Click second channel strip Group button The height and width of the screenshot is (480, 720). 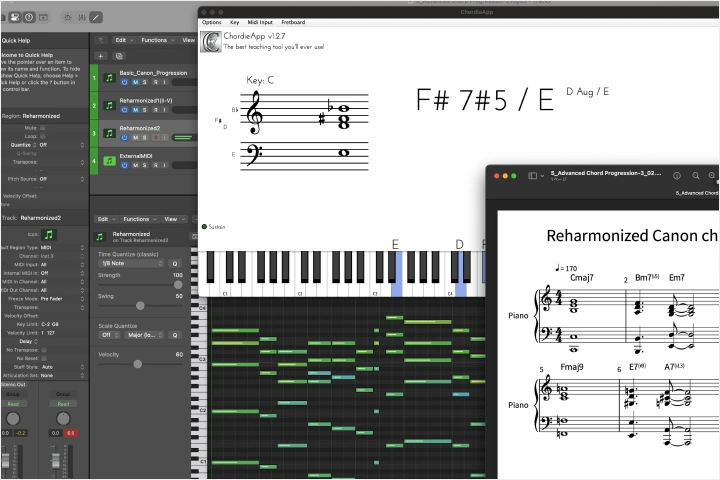(x=63, y=394)
